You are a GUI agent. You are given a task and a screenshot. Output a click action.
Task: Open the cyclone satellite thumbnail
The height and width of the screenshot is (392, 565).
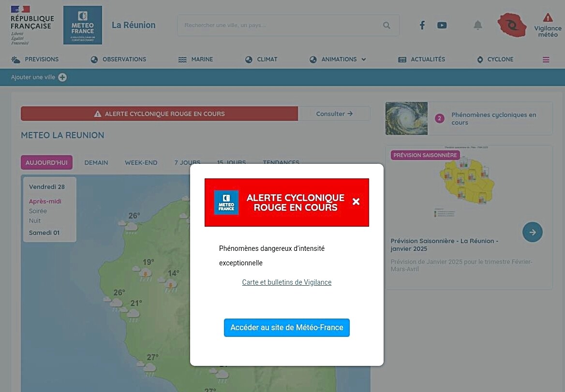[x=406, y=118]
